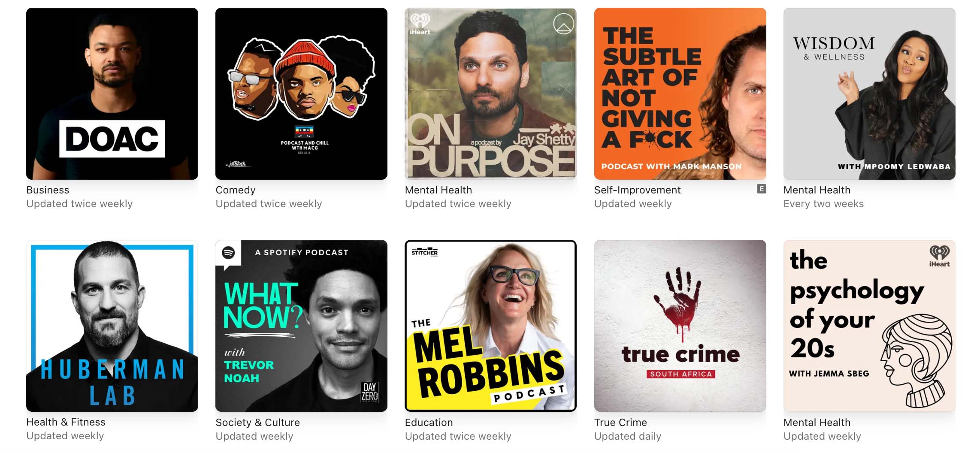
Task: Open the DOAC podcast artwork
Action: click(x=112, y=94)
